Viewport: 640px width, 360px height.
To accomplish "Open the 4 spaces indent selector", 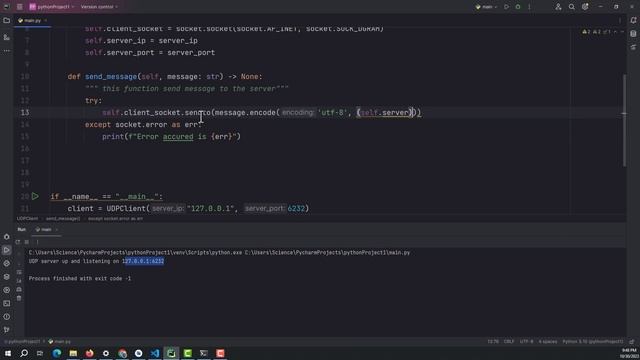I will [x=548, y=342].
